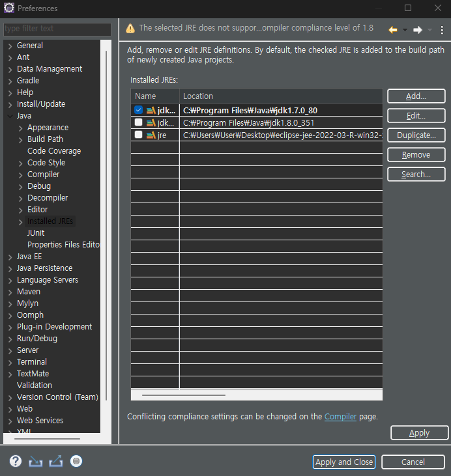The width and height of the screenshot is (451, 476).
Task: Collapse the Java tree node
Action: point(10,116)
